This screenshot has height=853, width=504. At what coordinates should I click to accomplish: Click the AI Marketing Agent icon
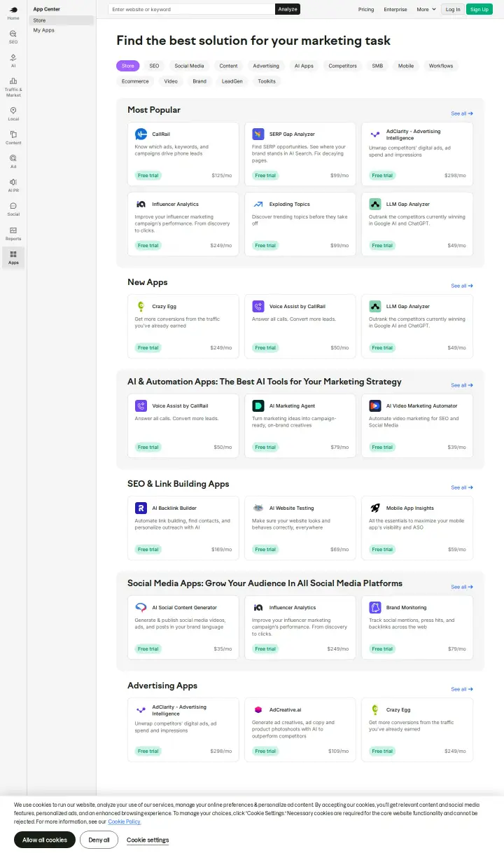(258, 405)
